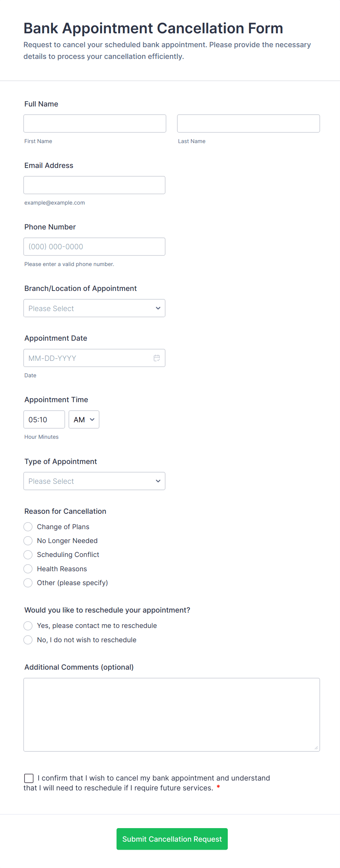340x868 pixels.
Task: Click the Appointment Date MM-DD-YYYY field
Action: pyautogui.click(x=88, y=358)
